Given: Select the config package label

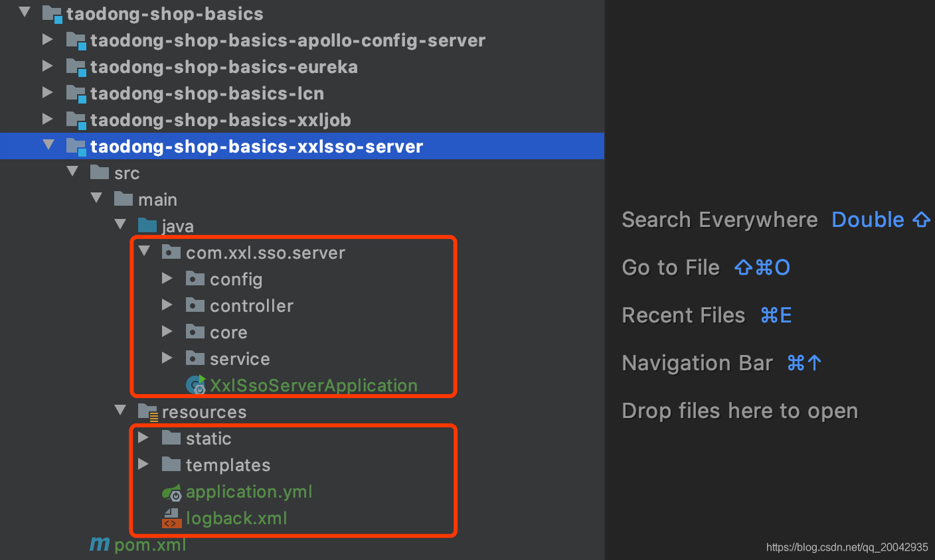Looking at the screenshot, I should pyautogui.click(x=236, y=280).
